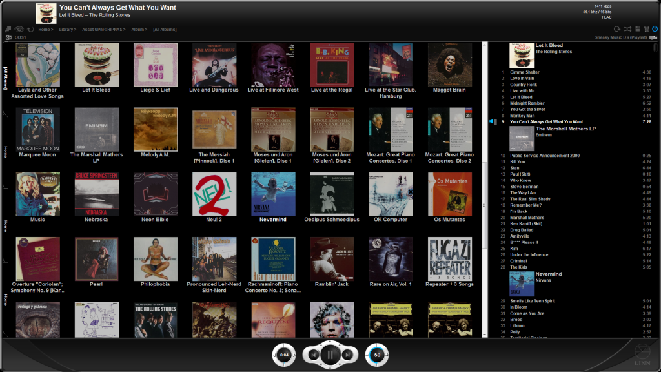This screenshot has height=372, width=661.
Task: Open The Marshall Mathers LP in grid
Action: coord(97,129)
